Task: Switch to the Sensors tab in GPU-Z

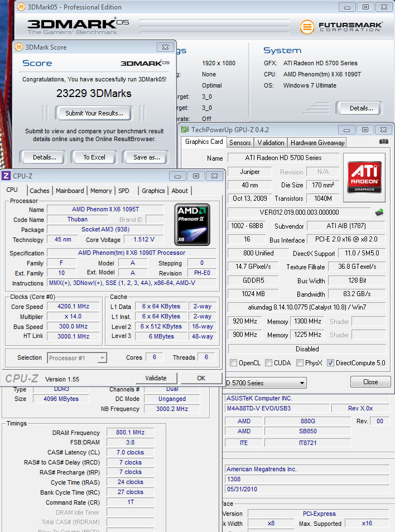Action: coord(240,143)
